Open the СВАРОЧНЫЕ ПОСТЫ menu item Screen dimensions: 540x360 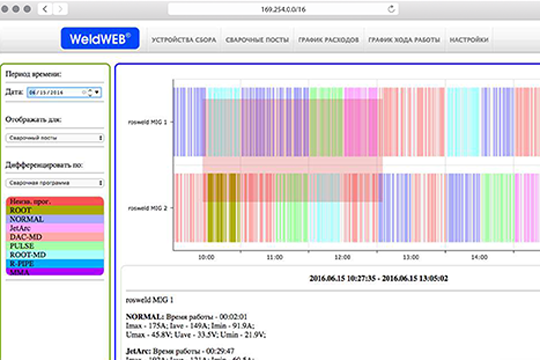coord(257,40)
